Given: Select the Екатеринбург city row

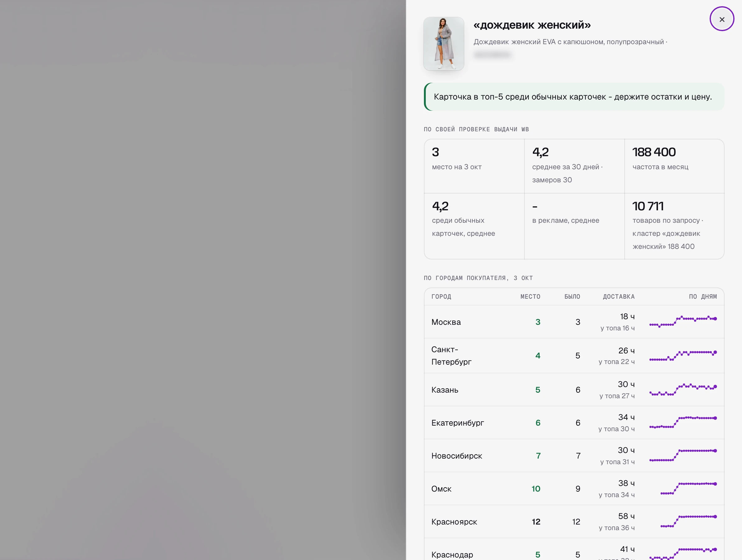Looking at the screenshot, I should (574, 422).
